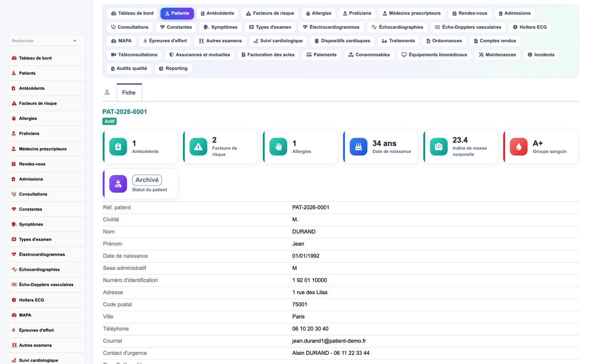Click the Épreuves d'effort runner sidebar icon

pos(14,330)
